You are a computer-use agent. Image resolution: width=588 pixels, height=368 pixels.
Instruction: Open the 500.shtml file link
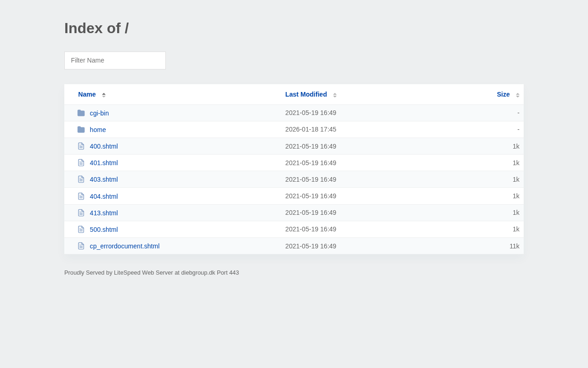coord(104,230)
